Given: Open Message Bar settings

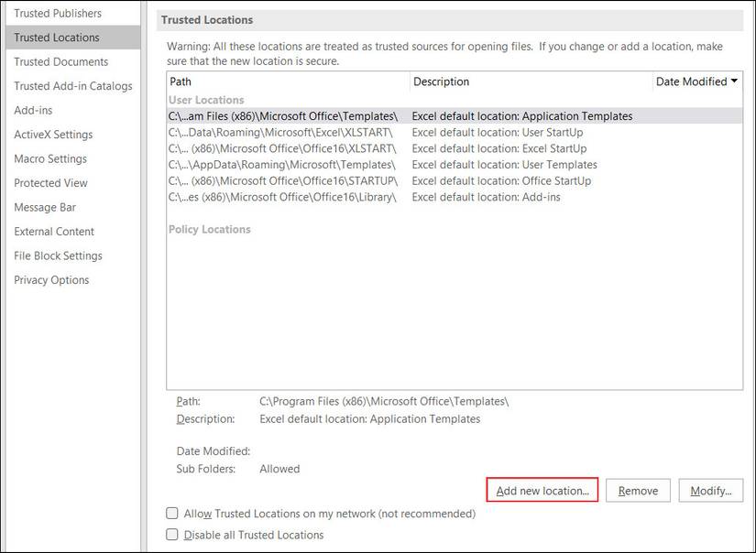Looking at the screenshot, I should click(44, 207).
